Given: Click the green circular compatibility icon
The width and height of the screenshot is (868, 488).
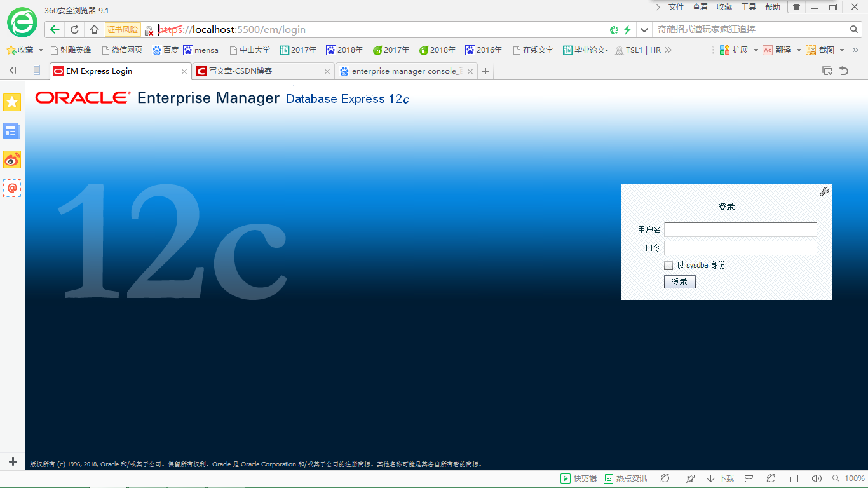Looking at the screenshot, I should tap(614, 30).
